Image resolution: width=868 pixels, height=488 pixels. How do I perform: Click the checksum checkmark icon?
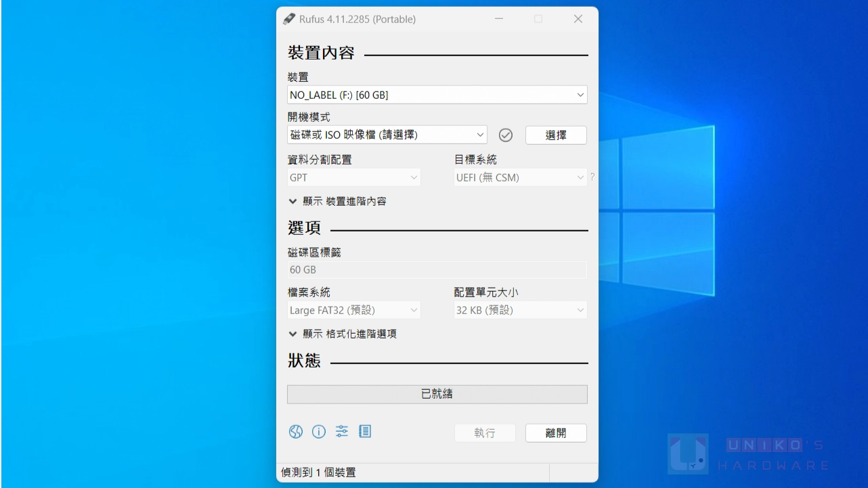click(505, 135)
